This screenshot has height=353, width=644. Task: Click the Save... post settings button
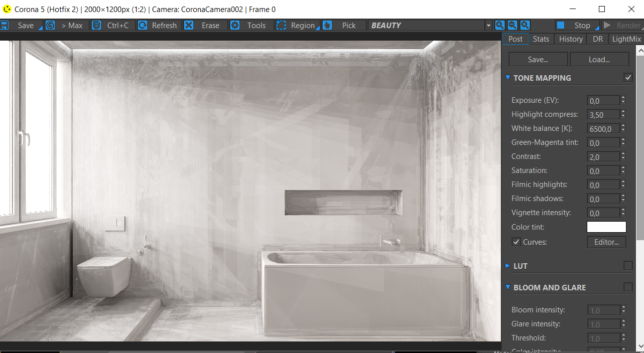point(538,59)
